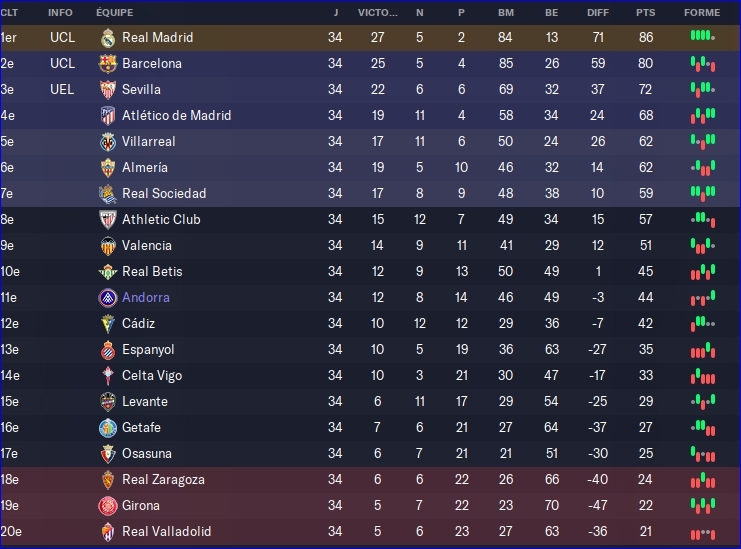Open Real Betis team page link
The image size is (741, 549).
(152, 271)
